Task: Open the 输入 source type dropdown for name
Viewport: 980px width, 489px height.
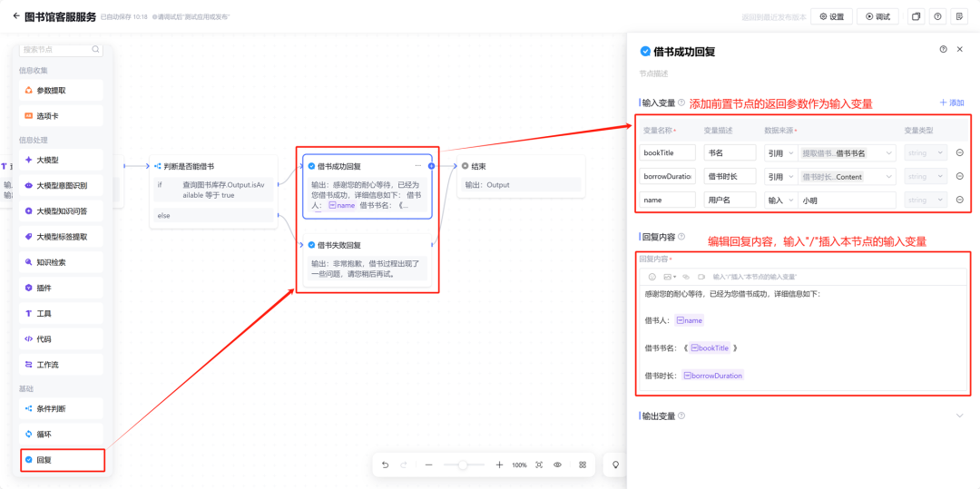Action: pos(780,200)
